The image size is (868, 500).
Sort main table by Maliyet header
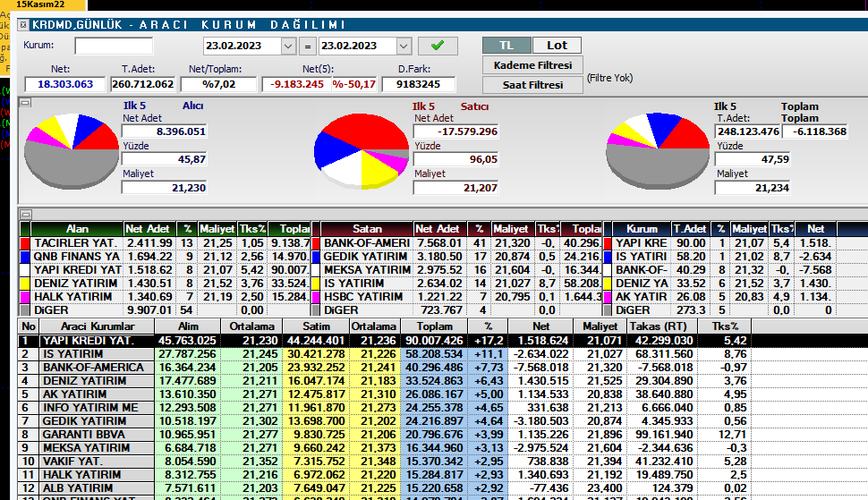click(x=600, y=326)
